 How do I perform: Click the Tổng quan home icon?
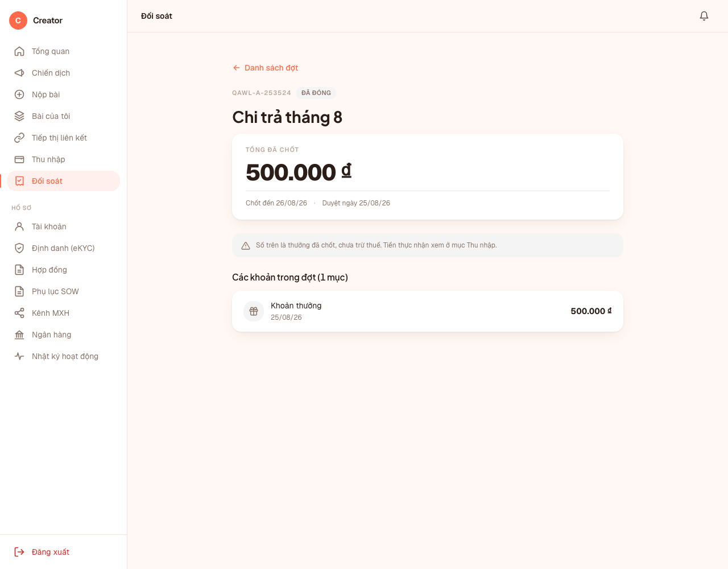click(19, 51)
